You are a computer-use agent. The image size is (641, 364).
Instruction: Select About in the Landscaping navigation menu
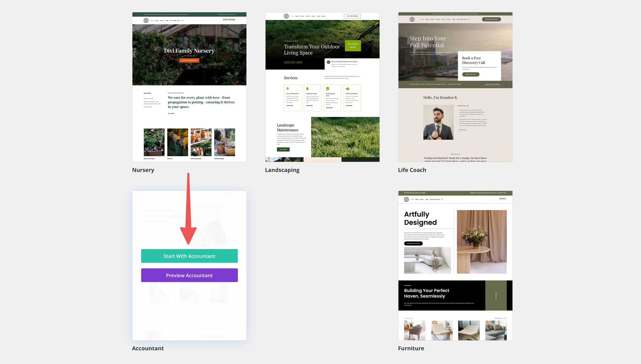tap(297, 16)
